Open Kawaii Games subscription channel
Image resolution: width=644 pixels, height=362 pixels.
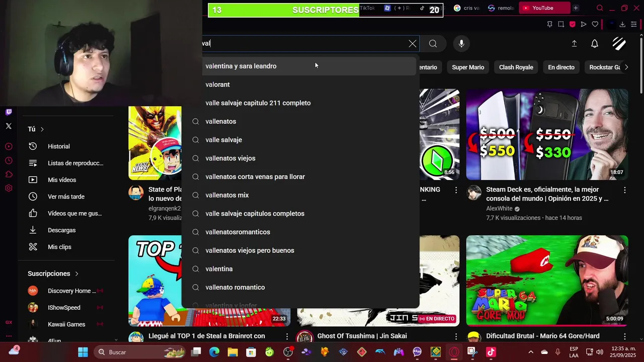66,324
